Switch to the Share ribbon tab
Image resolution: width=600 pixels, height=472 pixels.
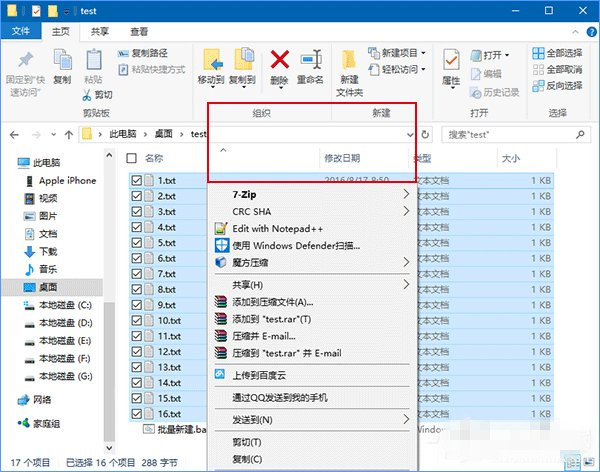(x=100, y=31)
